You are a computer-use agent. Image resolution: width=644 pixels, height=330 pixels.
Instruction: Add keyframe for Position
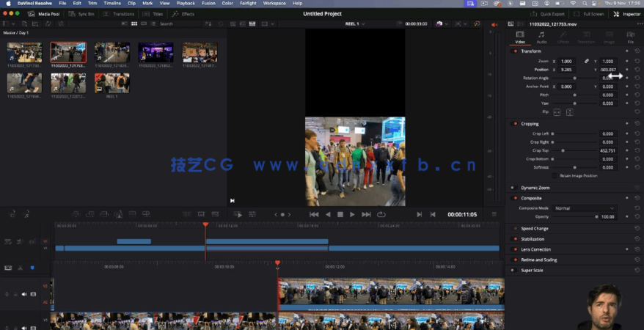[626, 70]
